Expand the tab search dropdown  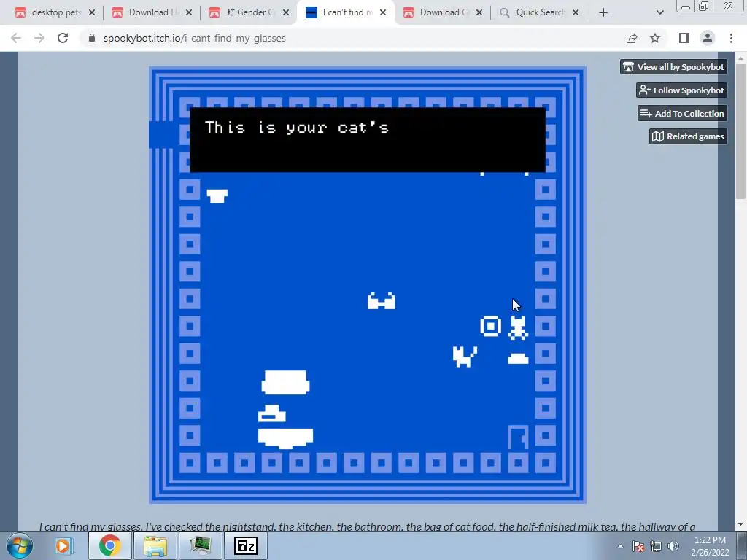[x=659, y=12]
